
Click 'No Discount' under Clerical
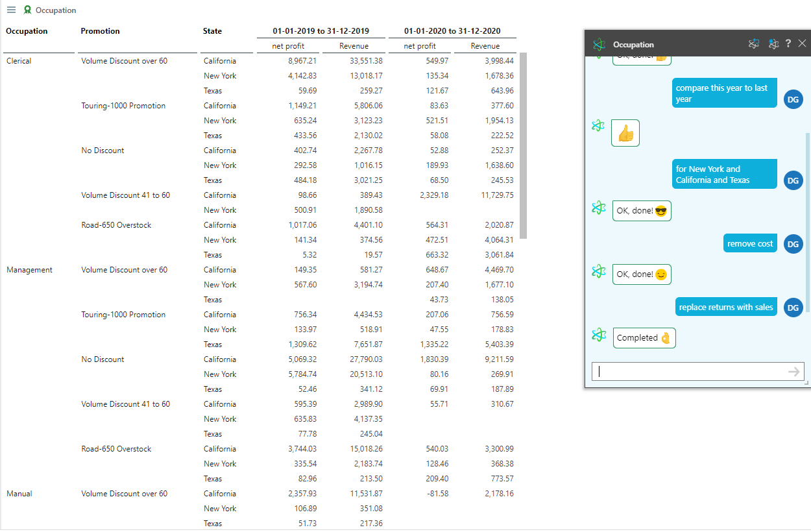pyautogui.click(x=103, y=151)
